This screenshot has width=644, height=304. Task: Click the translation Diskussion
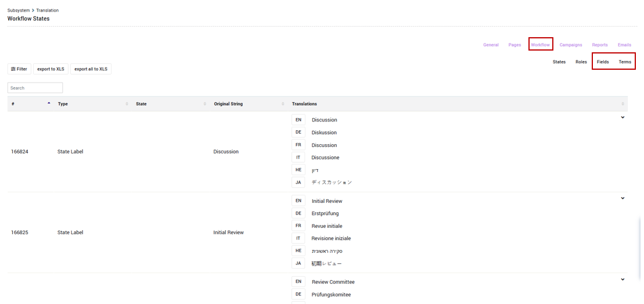[325, 133]
